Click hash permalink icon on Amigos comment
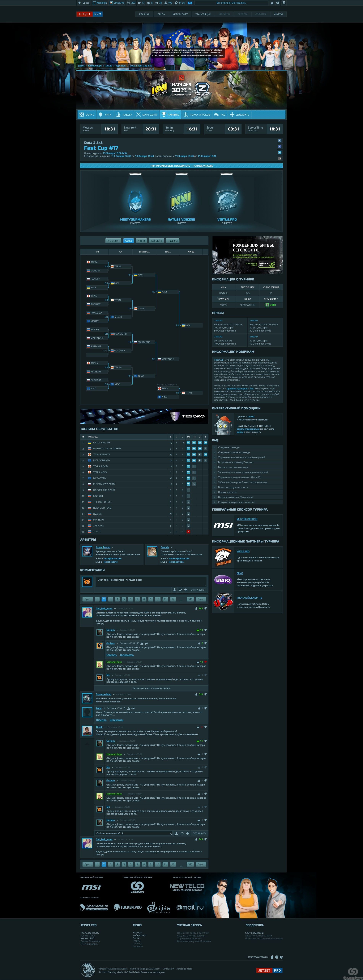This screenshot has height=980, width=363. 138,643
